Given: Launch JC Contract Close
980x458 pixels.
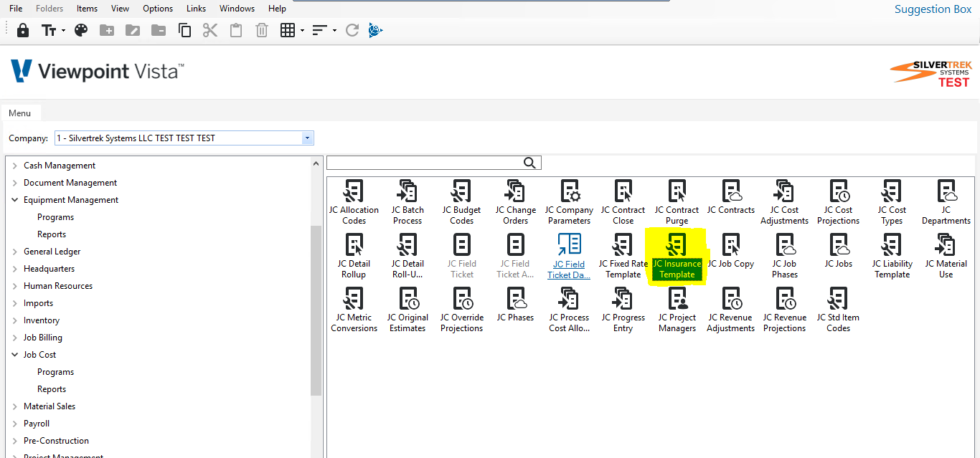Looking at the screenshot, I should (623, 202).
